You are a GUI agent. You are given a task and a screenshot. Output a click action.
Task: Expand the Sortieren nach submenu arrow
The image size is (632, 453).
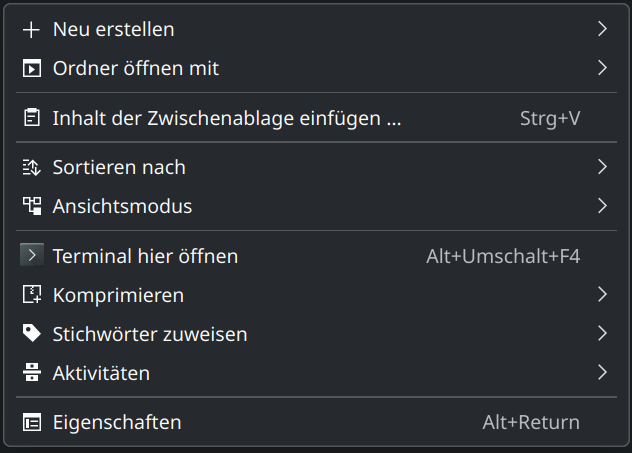pyautogui.click(x=602, y=167)
